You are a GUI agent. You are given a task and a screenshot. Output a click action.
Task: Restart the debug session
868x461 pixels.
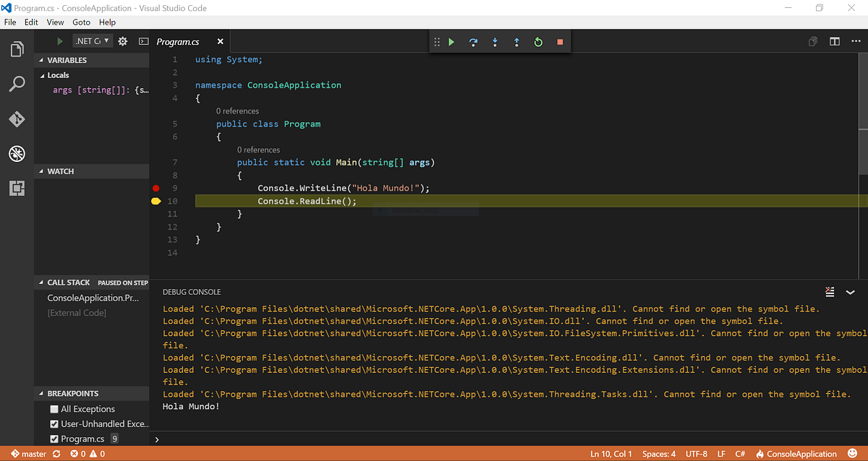click(538, 42)
